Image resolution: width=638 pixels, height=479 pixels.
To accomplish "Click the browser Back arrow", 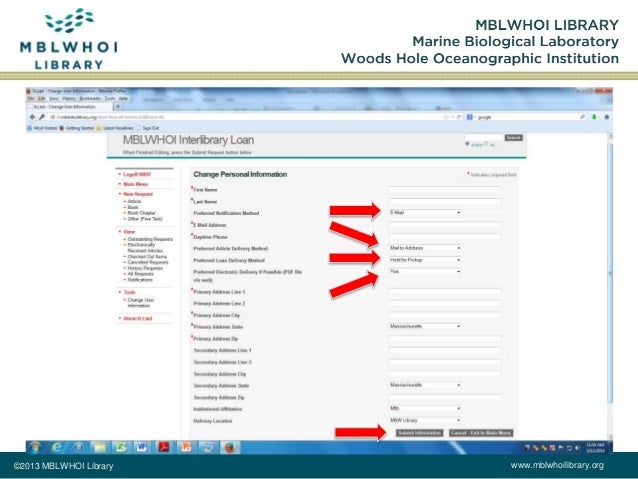I will point(33,117).
